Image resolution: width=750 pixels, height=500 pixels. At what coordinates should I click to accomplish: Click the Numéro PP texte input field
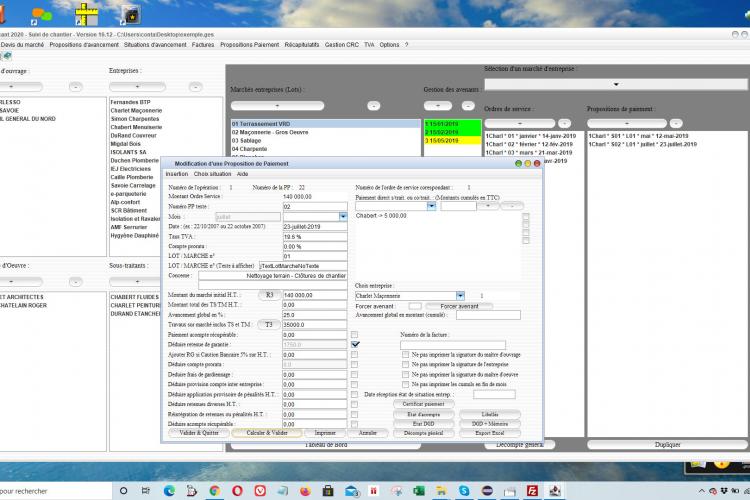[315, 207]
